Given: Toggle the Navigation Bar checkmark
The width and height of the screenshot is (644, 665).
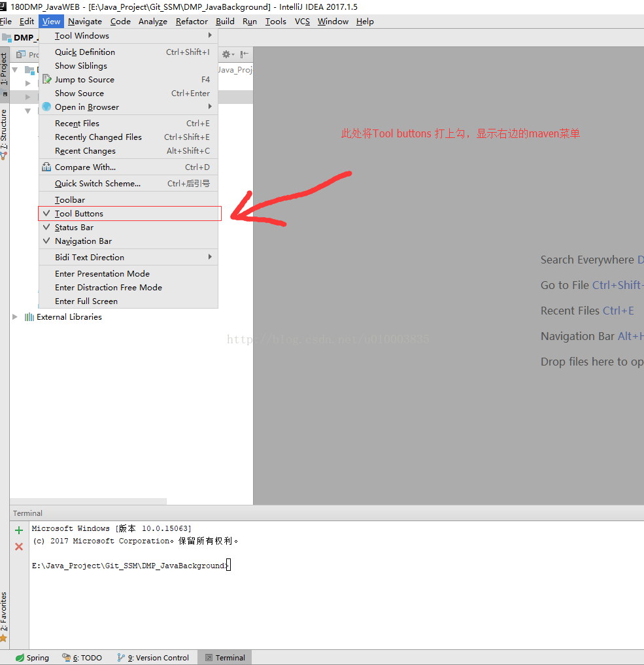Looking at the screenshot, I should tap(46, 241).
